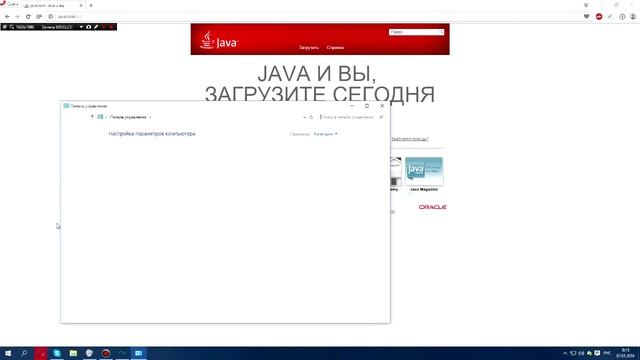The width and height of the screenshot is (640, 360).
Task: Take a snapshot with recorder camera icon
Action: (89, 27)
